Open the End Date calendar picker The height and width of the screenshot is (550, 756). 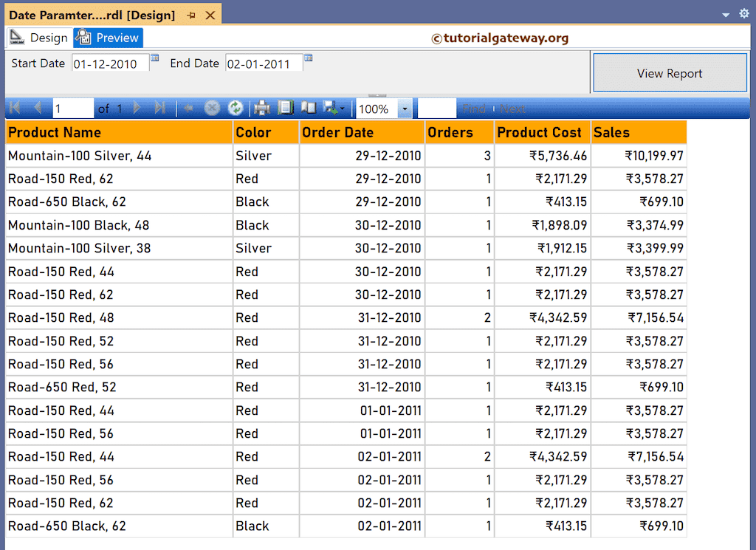(x=308, y=58)
